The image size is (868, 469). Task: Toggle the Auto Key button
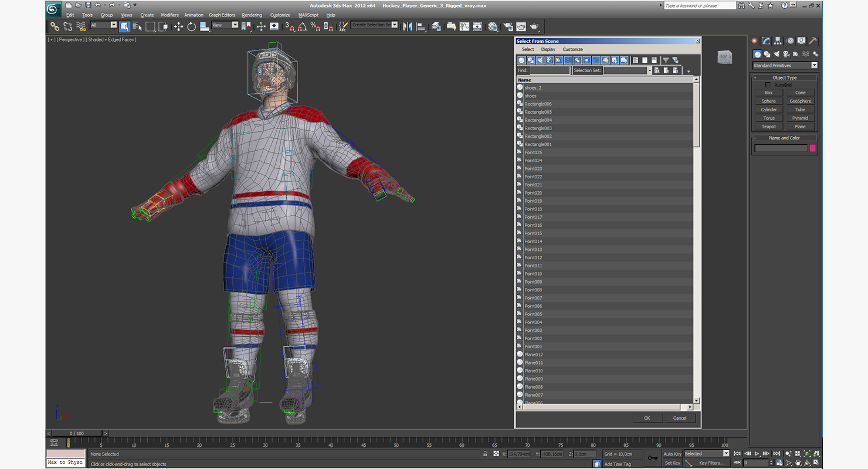[672, 454]
